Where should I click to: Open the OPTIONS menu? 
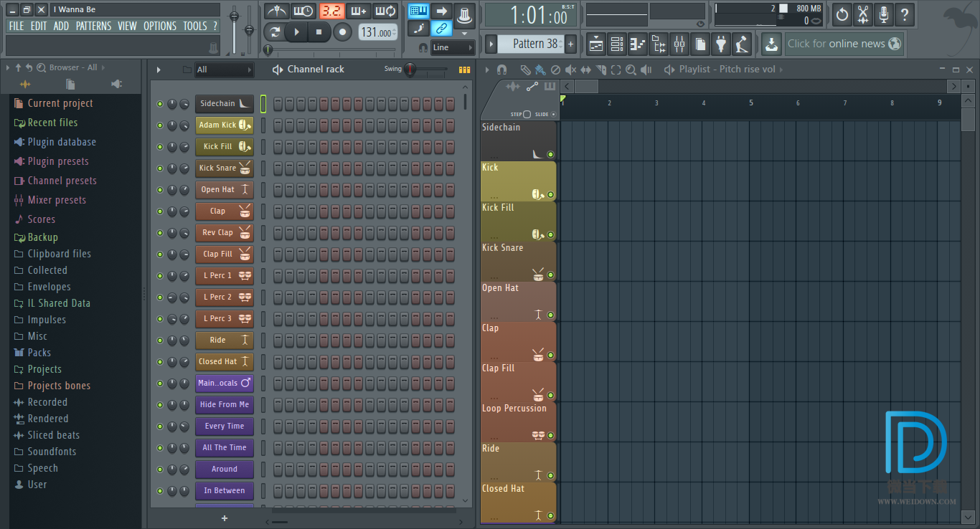tap(159, 26)
